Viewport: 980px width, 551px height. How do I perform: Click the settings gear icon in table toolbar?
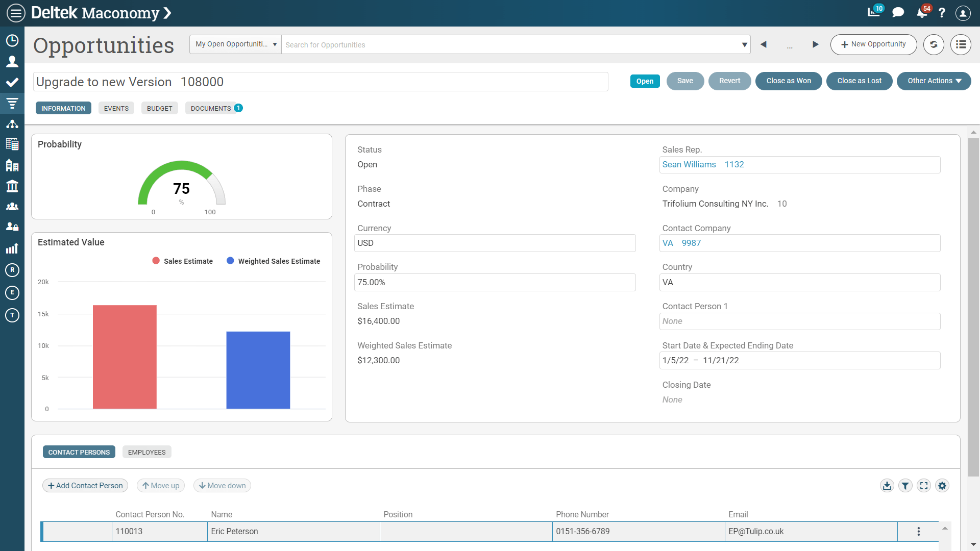tap(942, 485)
